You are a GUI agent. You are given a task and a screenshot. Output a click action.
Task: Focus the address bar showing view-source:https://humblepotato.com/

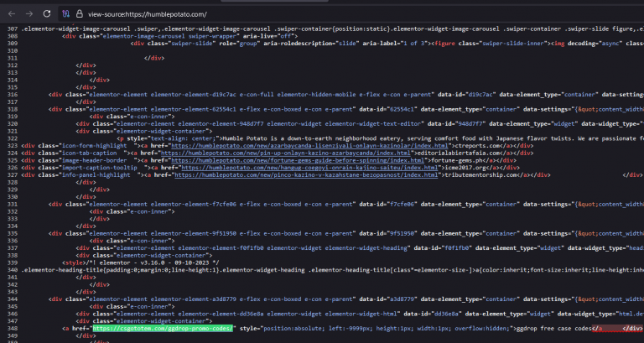pos(353,14)
